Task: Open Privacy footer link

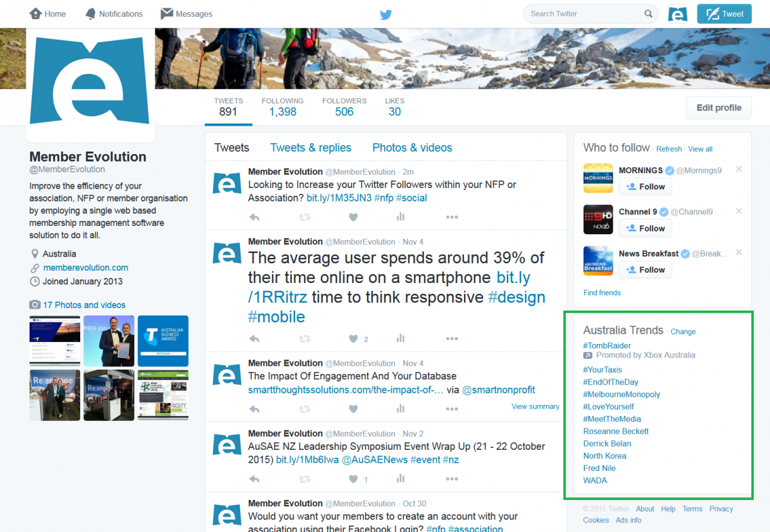Action: point(721,509)
